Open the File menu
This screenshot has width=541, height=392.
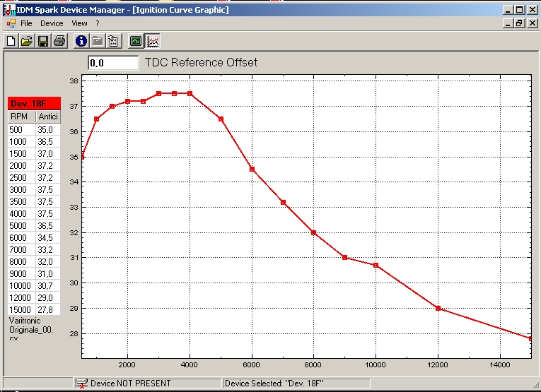(x=26, y=23)
